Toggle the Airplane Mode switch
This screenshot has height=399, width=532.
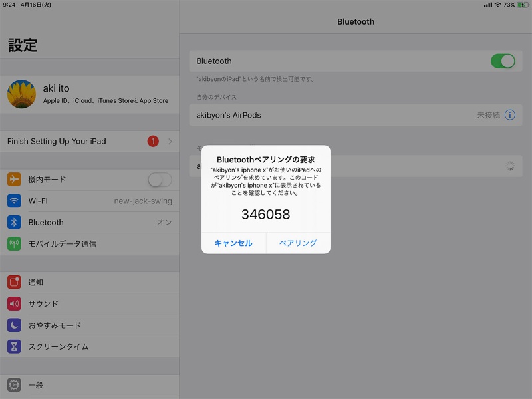click(x=160, y=180)
